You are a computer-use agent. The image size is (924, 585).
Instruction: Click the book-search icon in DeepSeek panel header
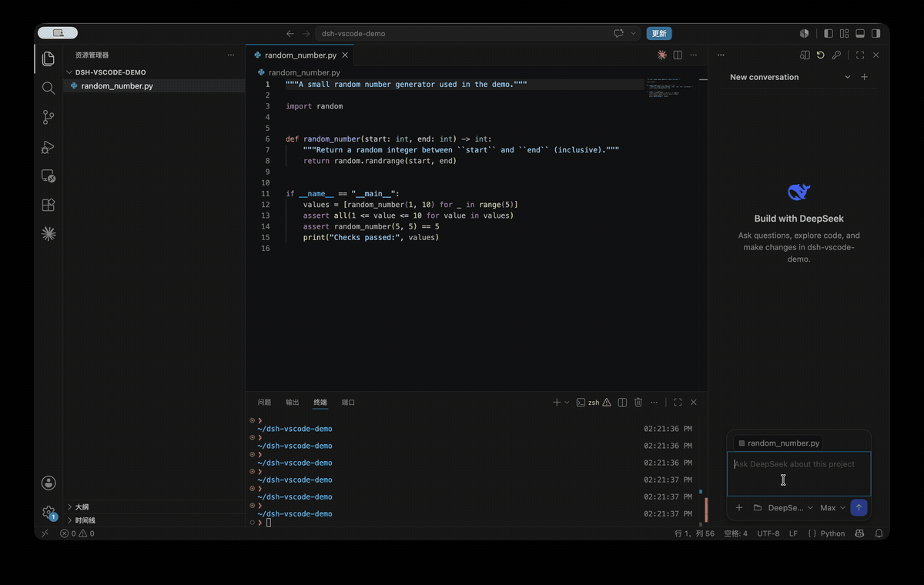tap(805, 55)
